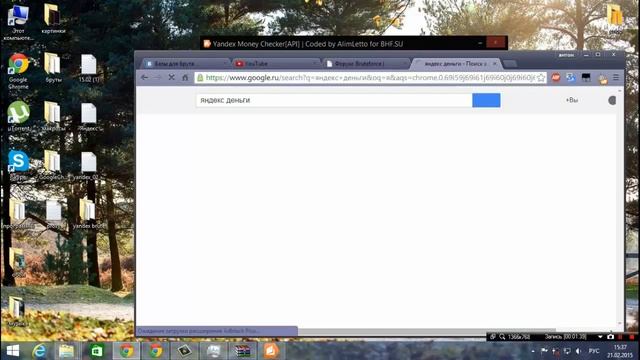The height and width of the screenshot is (360, 640).
Task: Open the GoogleCh... folder on desktop
Action: 52,165
